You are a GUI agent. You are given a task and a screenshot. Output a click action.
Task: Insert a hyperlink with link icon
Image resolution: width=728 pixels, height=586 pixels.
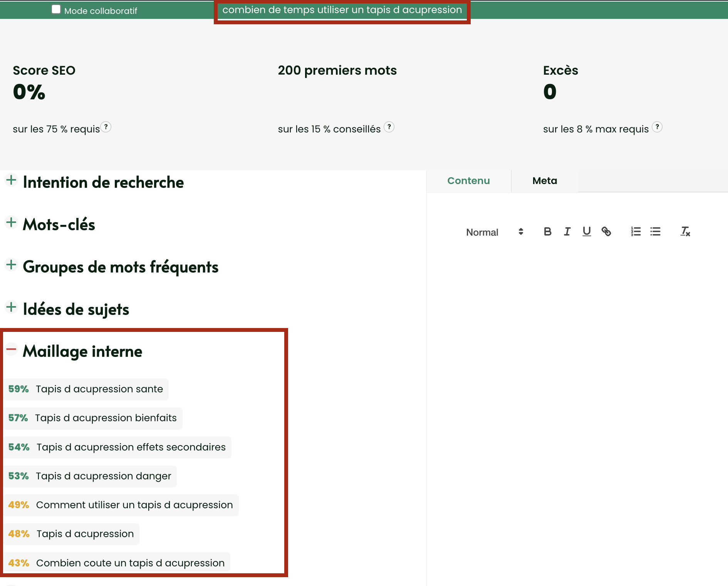pyautogui.click(x=606, y=231)
